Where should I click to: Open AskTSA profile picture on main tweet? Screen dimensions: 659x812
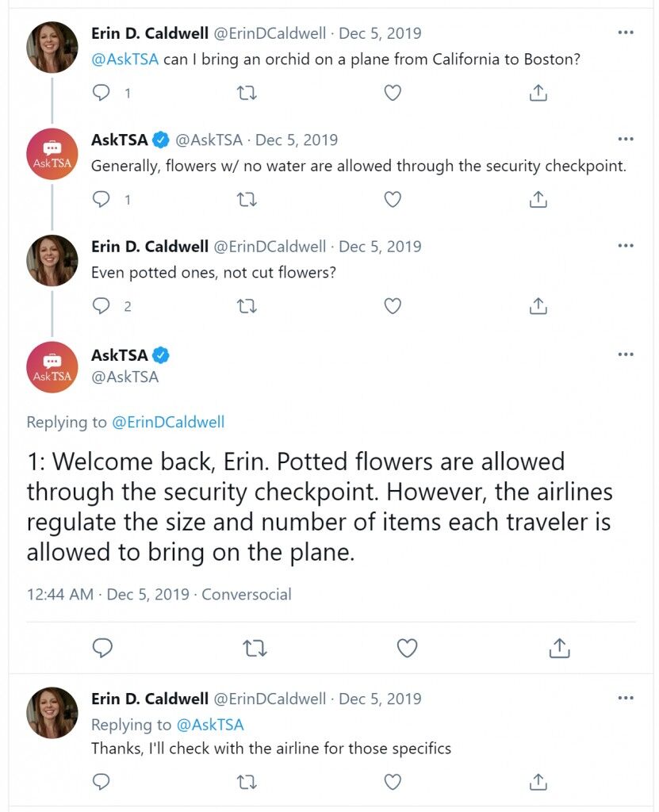(52, 367)
